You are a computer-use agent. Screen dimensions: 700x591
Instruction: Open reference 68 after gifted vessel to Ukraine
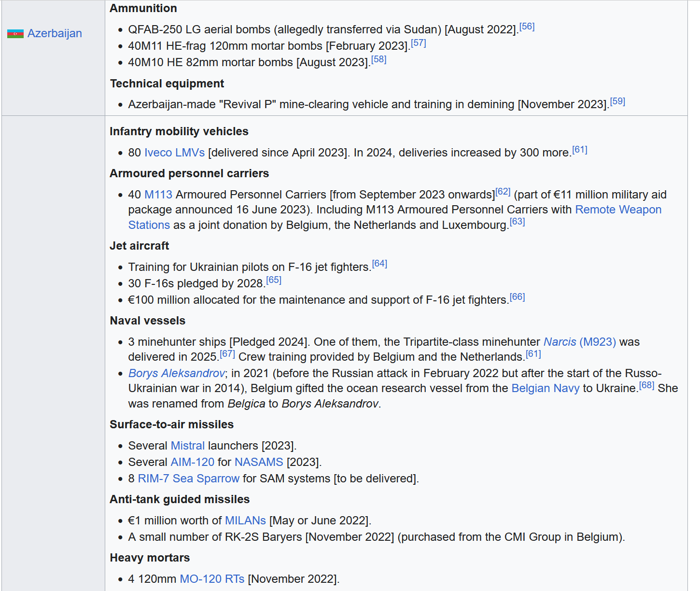[x=647, y=385]
